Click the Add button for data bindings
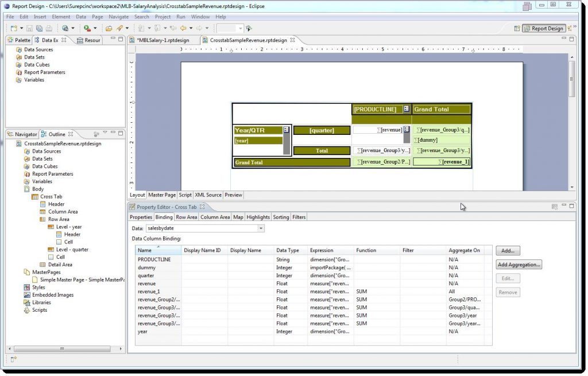Viewport: 588px width, 376px height. [x=508, y=250]
